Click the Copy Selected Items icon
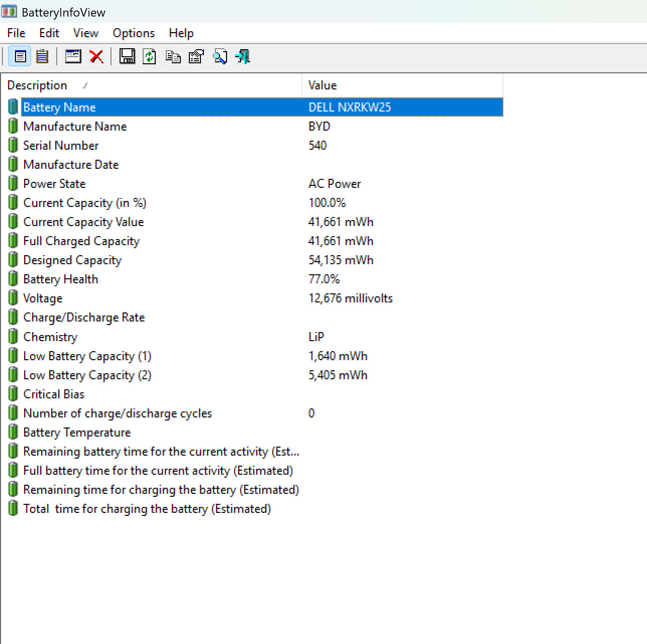The height and width of the screenshot is (644, 647). point(173,57)
